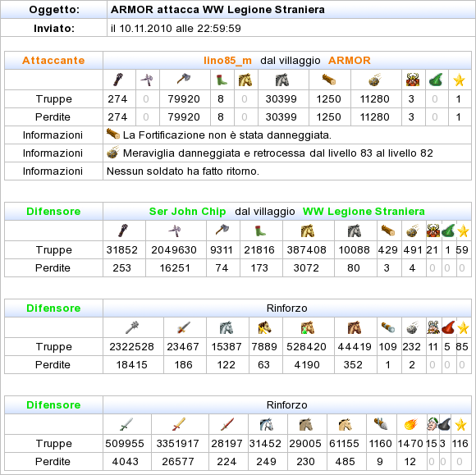Click the Clubswinger icon in the Attaccante table
The width and height of the screenshot is (476, 475).
click(x=119, y=80)
